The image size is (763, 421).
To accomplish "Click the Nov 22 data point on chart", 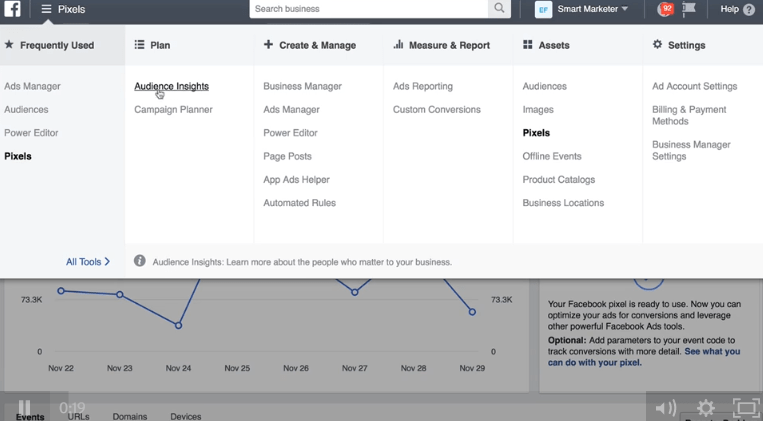I will coord(61,291).
